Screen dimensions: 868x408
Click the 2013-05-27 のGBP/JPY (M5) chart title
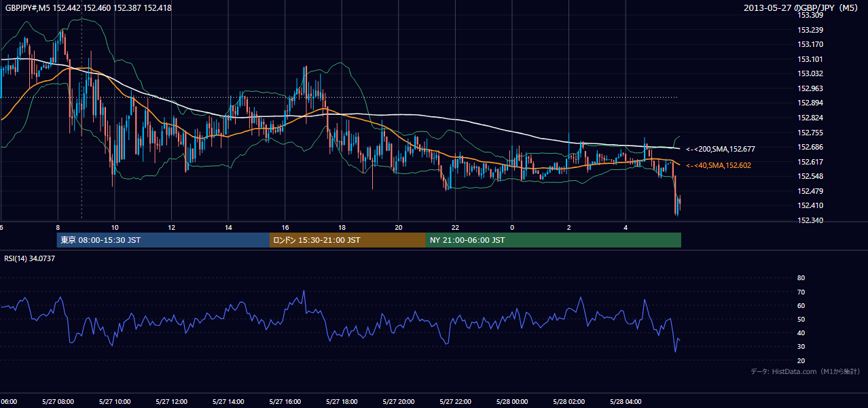[802, 7]
